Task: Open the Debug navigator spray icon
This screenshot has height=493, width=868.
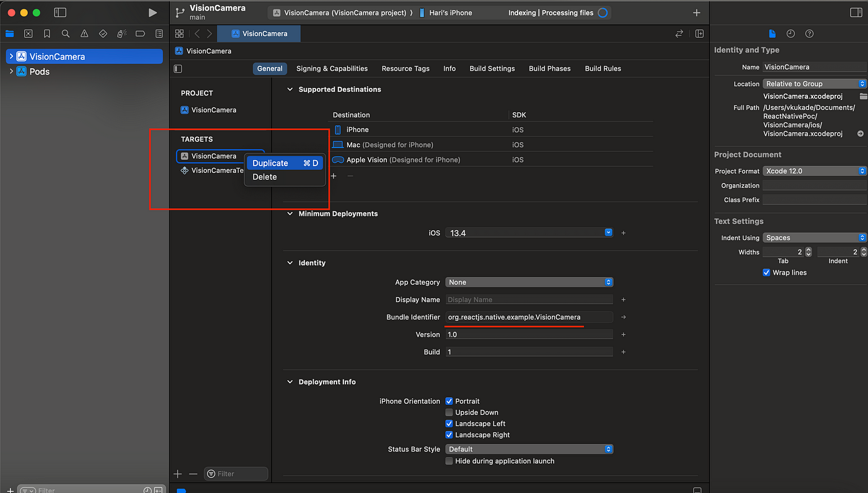Action: tap(122, 33)
